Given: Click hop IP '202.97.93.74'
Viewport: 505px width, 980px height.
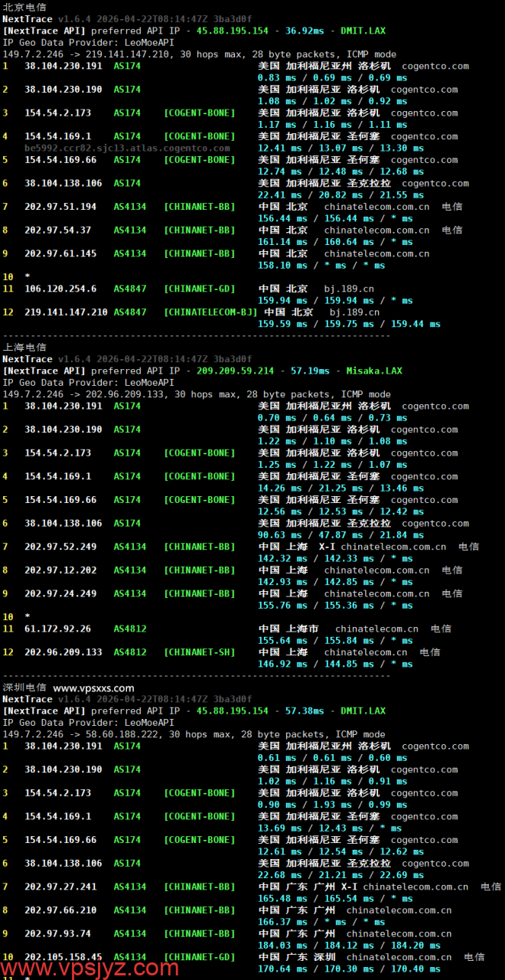Looking at the screenshot, I should (x=57, y=933).
